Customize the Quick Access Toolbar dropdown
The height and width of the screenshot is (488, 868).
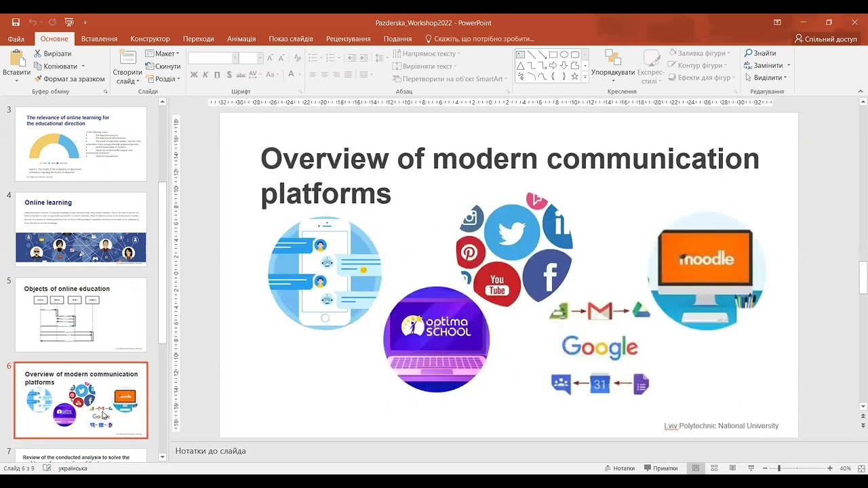(85, 22)
